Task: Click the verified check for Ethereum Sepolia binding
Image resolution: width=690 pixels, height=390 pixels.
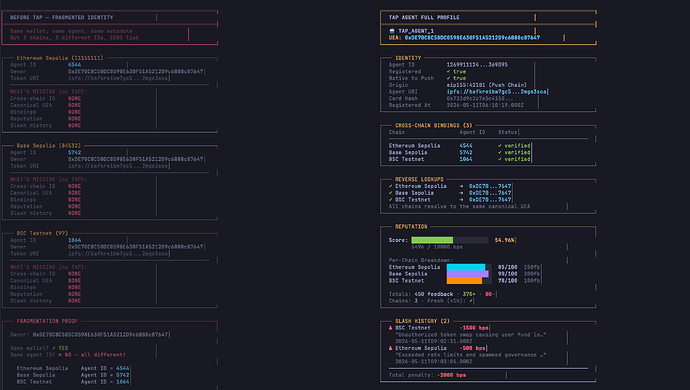Action: [500, 146]
